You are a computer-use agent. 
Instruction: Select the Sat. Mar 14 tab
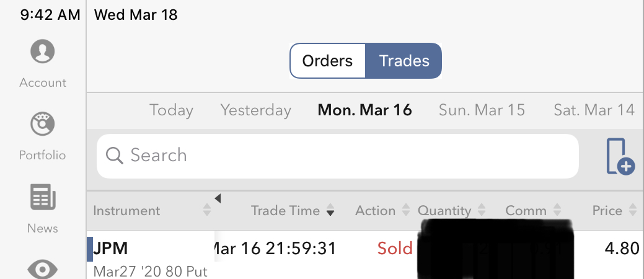click(594, 110)
